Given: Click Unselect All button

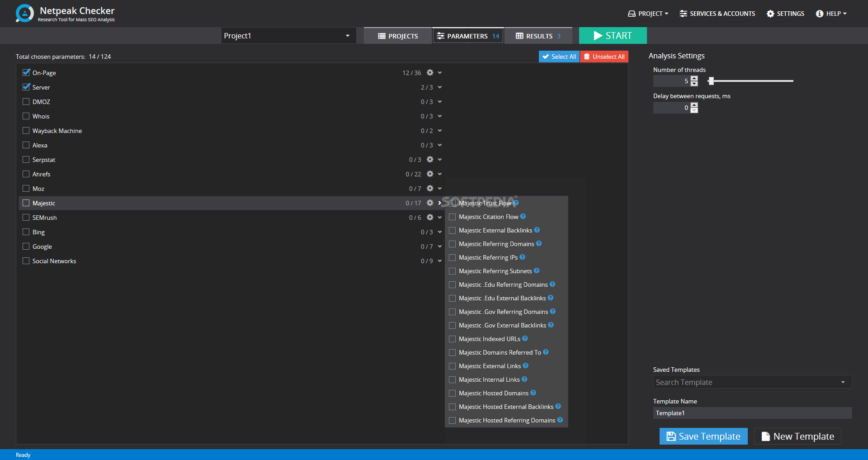Looking at the screenshot, I should pyautogui.click(x=604, y=57).
